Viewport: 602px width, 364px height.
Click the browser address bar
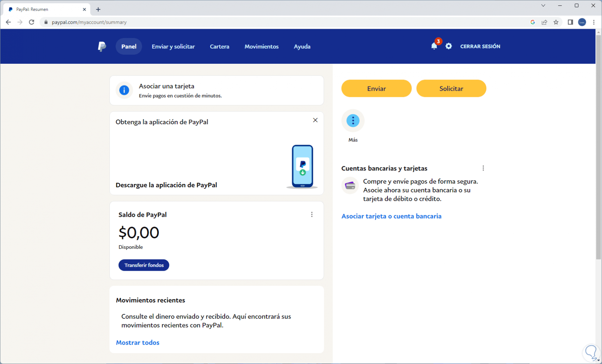[255, 22]
